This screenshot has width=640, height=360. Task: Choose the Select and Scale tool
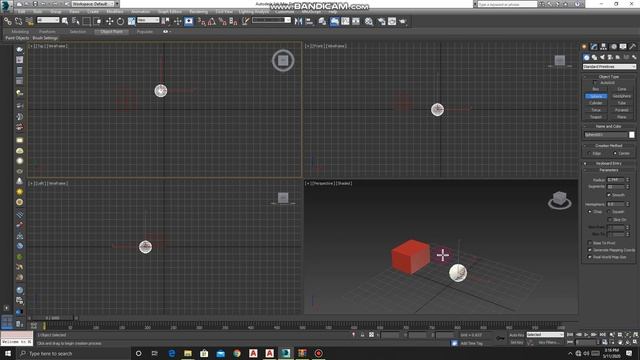131,21
